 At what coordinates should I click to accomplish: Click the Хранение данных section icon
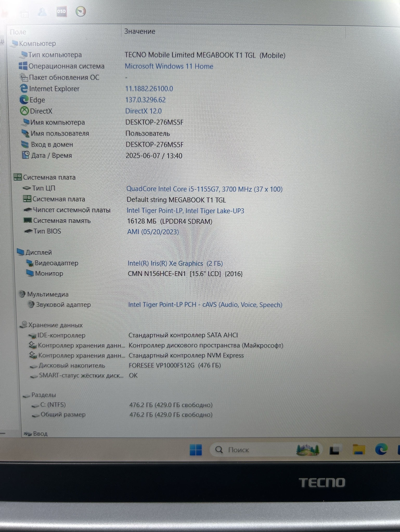(24, 324)
